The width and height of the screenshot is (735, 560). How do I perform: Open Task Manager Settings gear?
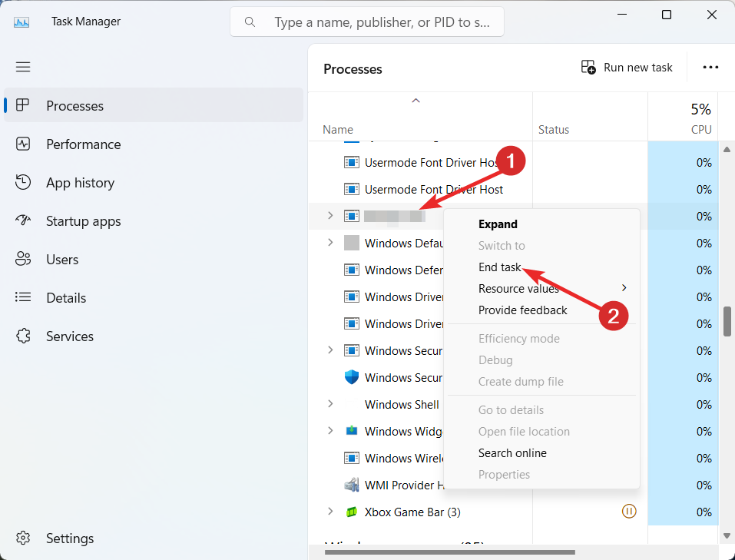click(x=23, y=538)
